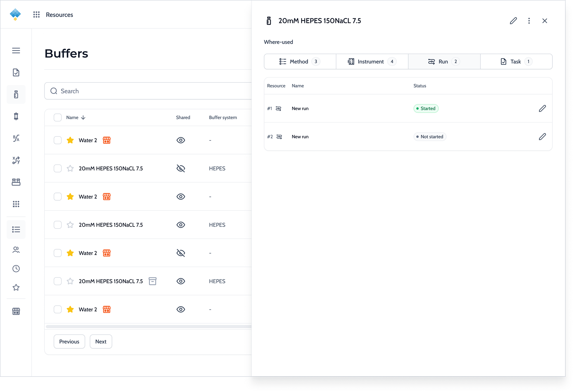Check the first Water 2 row checkbox

[x=58, y=140]
